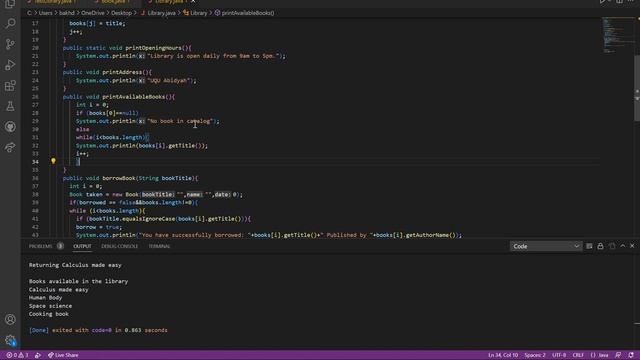Viewport: 640px width, 360px height.
Task: Click the Run code button at top right
Action: point(603,2)
